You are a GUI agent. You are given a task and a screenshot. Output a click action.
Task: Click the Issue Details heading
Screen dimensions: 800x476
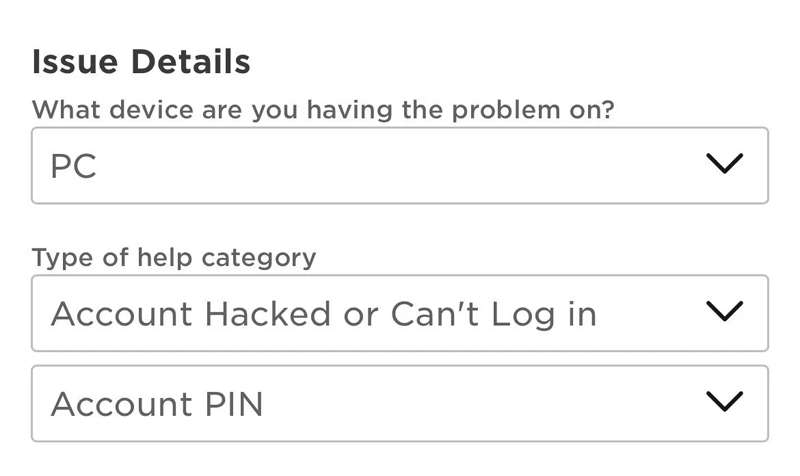(141, 62)
